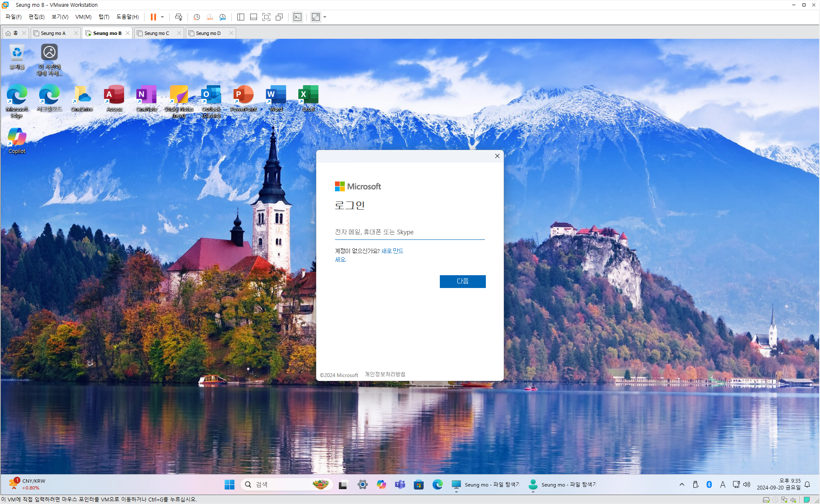Click the 다음 button in login dialog
820x504 pixels.
(x=462, y=281)
